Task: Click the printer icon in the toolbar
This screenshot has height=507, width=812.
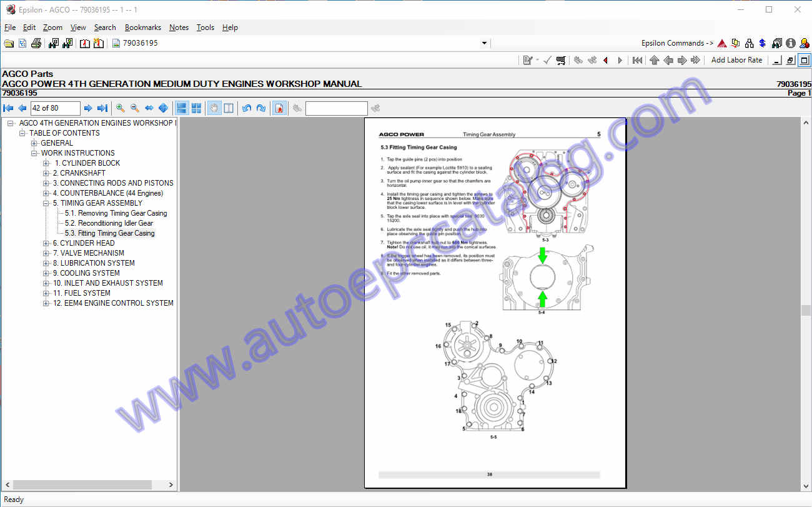Action: pyautogui.click(x=36, y=43)
